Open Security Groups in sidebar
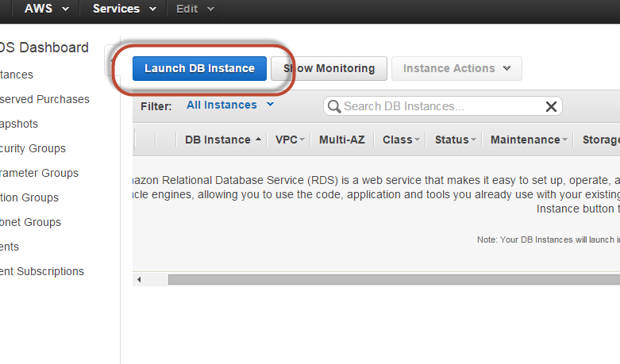The image size is (620, 364). point(33,148)
